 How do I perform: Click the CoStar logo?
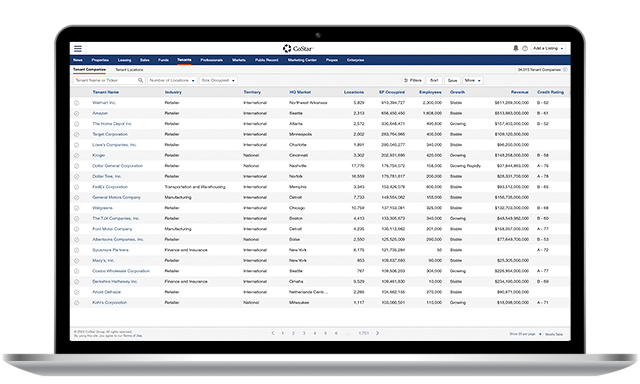[x=298, y=49]
